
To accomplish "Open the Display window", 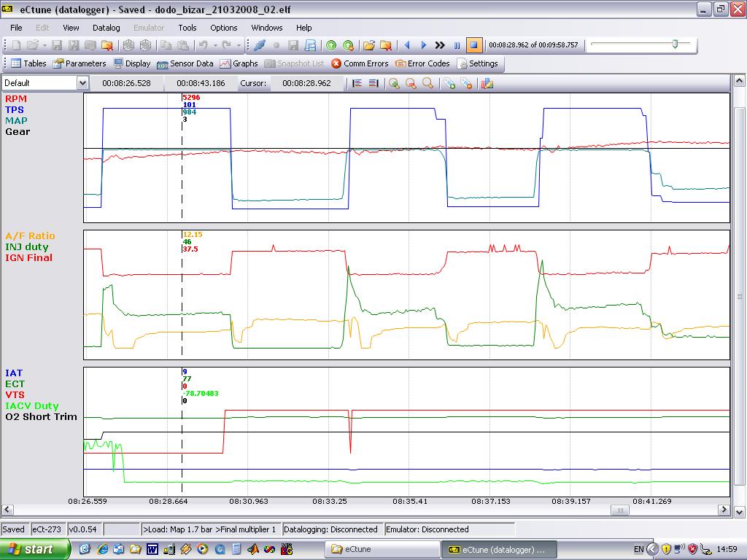I will 132,63.
